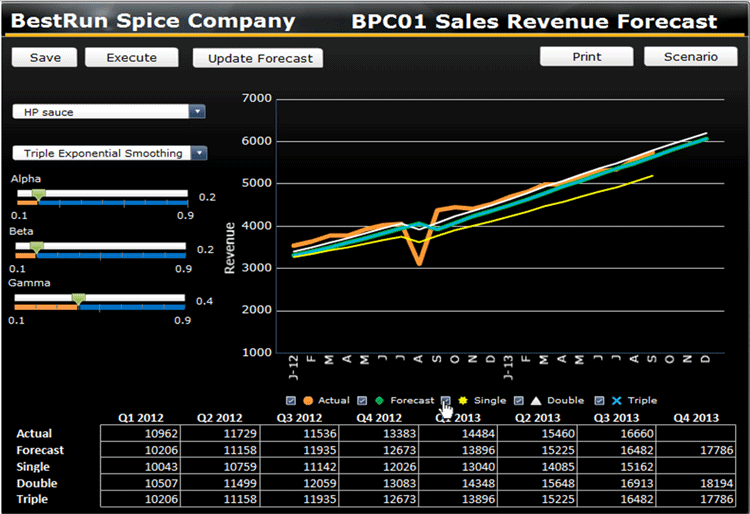
Task: Click the orange Actual legend marker
Action: [x=308, y=401]
